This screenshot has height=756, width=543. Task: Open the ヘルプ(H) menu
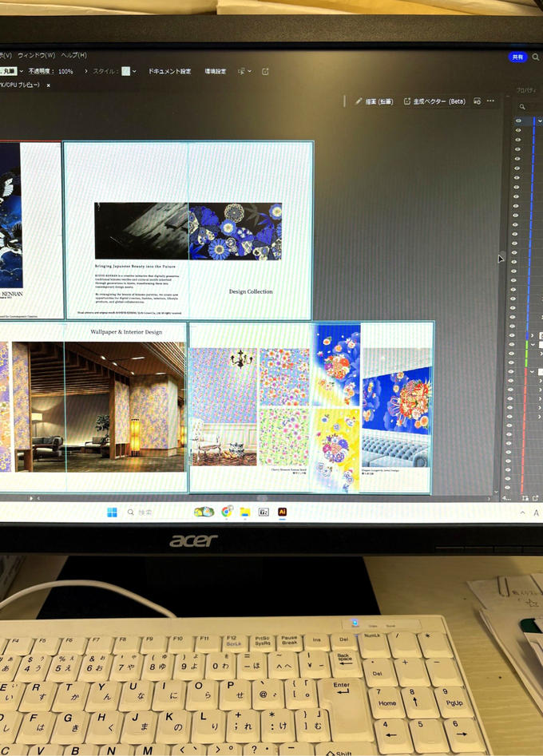click(x=73, y=55)
